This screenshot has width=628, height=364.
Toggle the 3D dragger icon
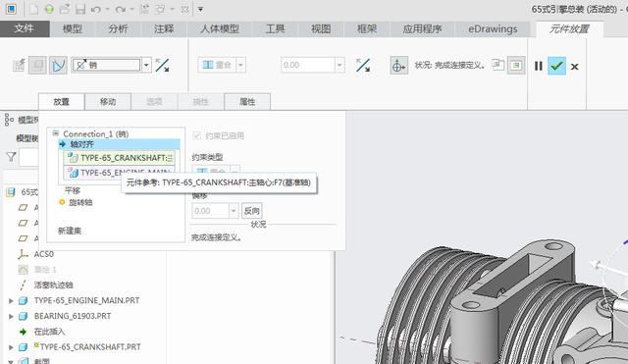pyautogui.click(x=399, y=66)
